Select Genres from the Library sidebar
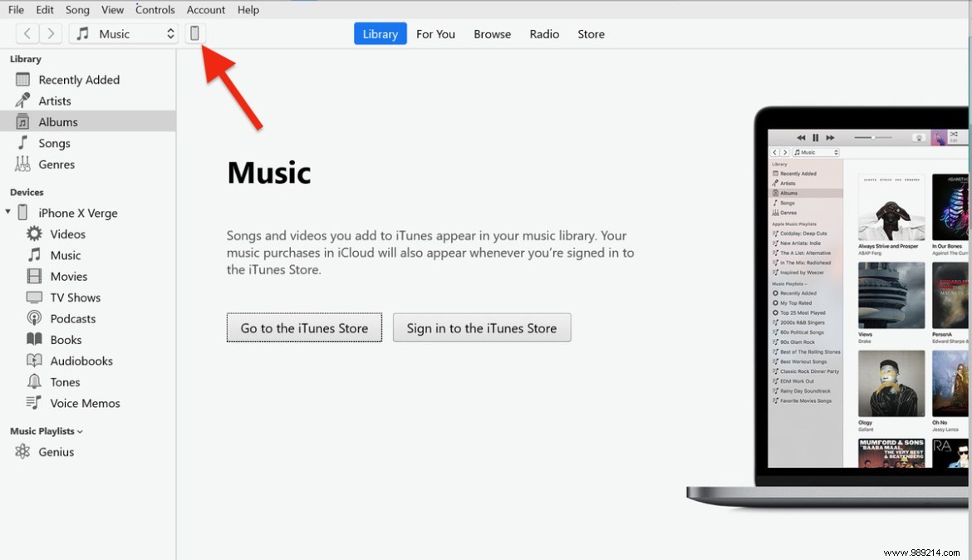This screenshot has height=560, width=972. 56,164
